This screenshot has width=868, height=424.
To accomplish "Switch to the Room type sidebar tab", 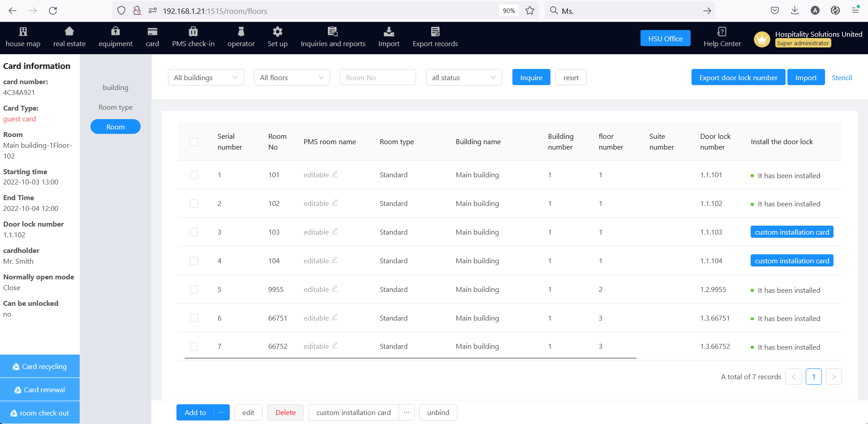I will 115,107.
